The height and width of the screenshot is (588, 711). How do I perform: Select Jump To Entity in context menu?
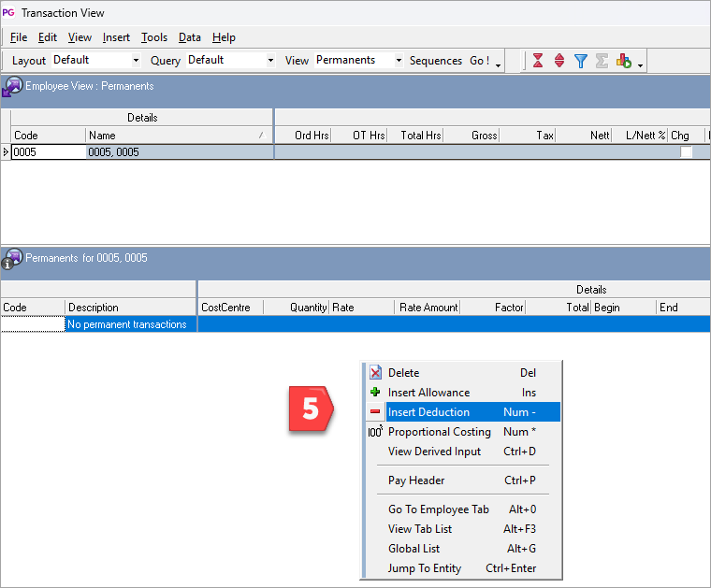pos(424,568)
